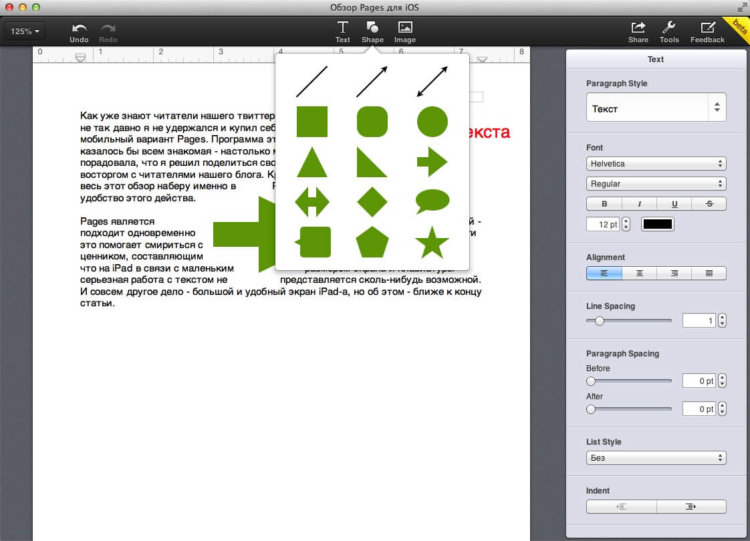Insert the green pentagon shape
This screenshot has height=541, width=750.
(372, 242)
